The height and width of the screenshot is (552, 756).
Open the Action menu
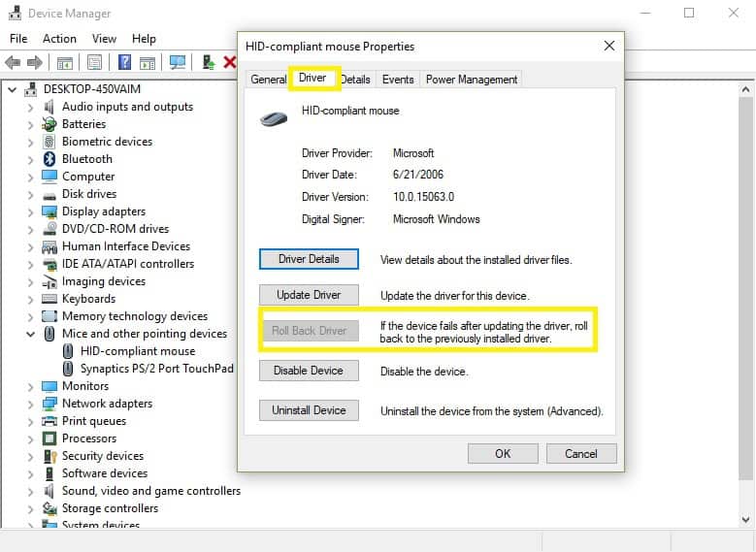pos(59,39)
